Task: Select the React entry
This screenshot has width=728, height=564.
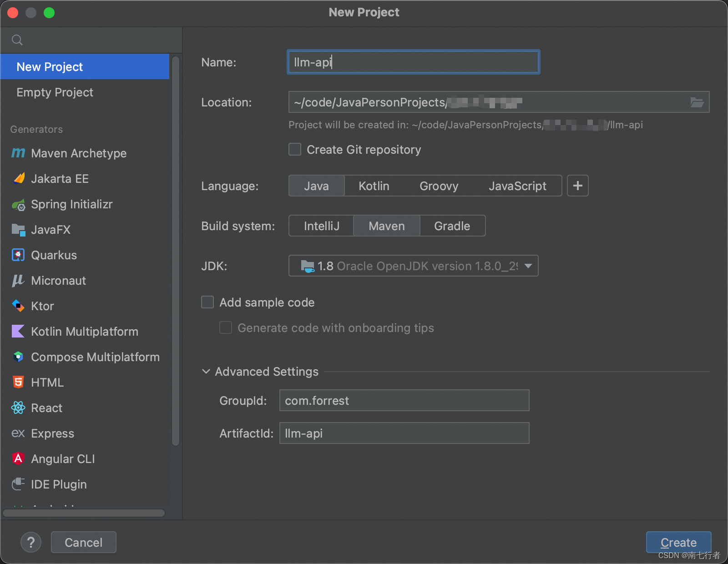Action: pos(85,408)
